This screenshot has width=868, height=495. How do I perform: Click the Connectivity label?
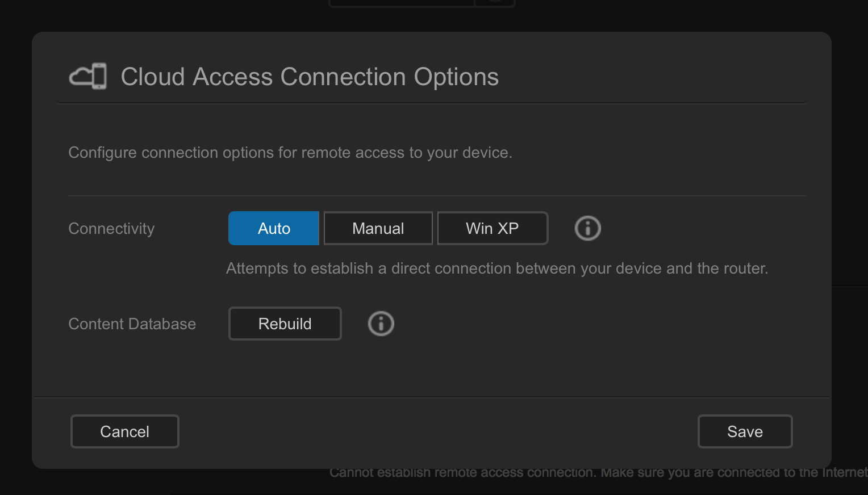pyautogui.click(x=111, y=228)
